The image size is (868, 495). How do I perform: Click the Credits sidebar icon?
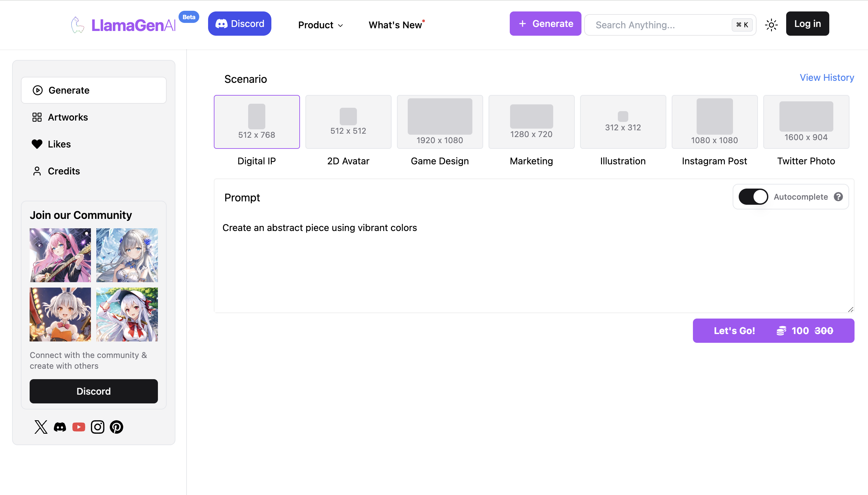point(37,171)
